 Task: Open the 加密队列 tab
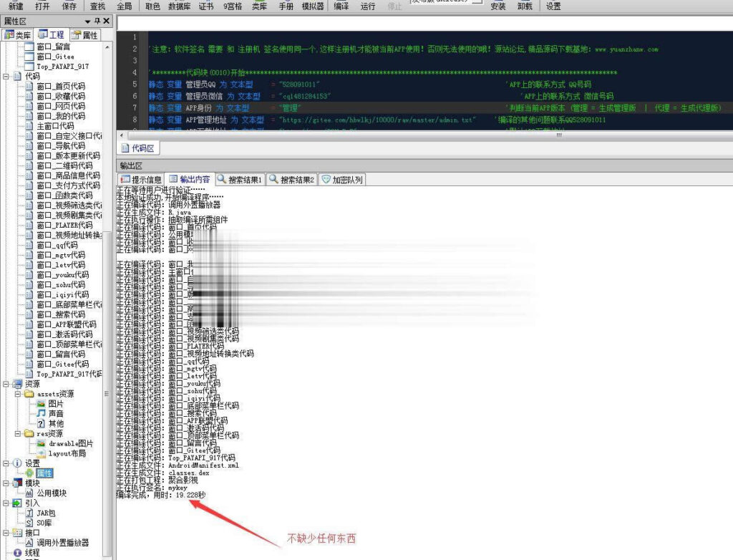342,180
